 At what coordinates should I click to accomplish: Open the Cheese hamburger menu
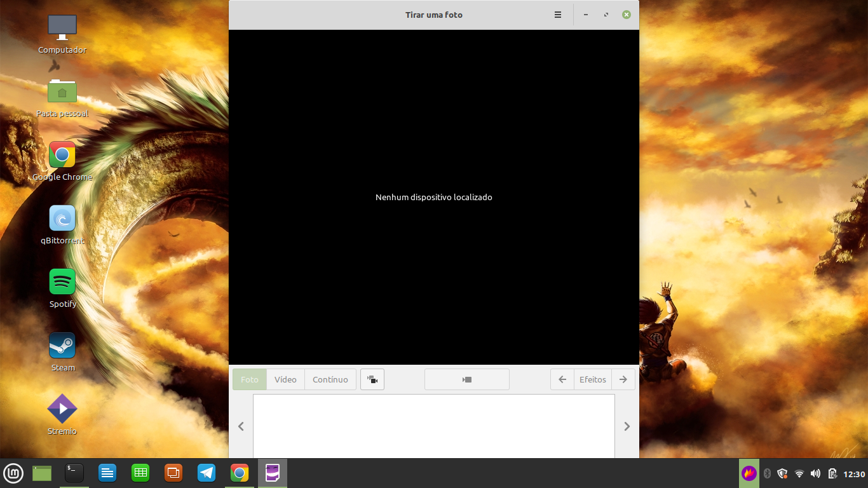click(x=558, y=15)
